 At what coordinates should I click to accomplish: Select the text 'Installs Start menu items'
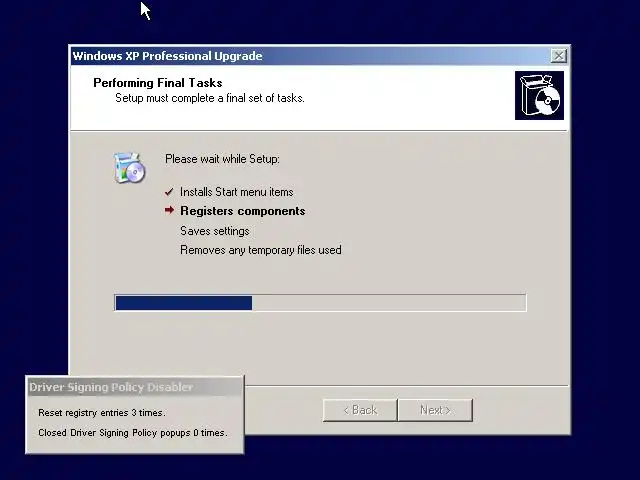[x=237, y=192]
